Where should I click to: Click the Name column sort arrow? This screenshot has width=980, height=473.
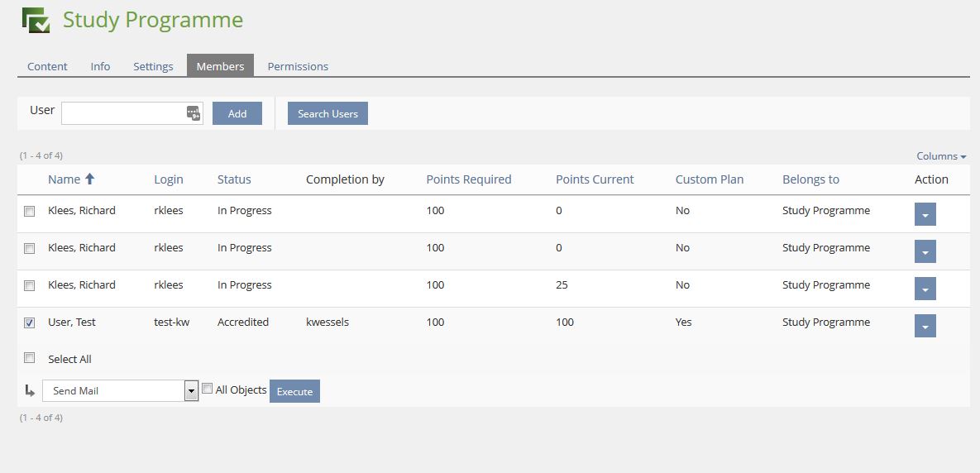(x=90, y=179)
